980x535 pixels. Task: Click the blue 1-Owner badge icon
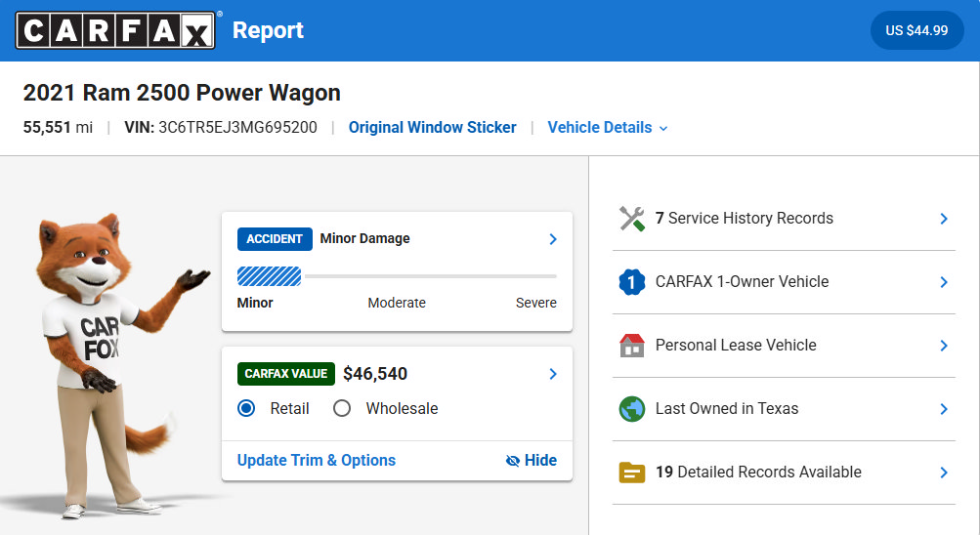pos(632,282)
